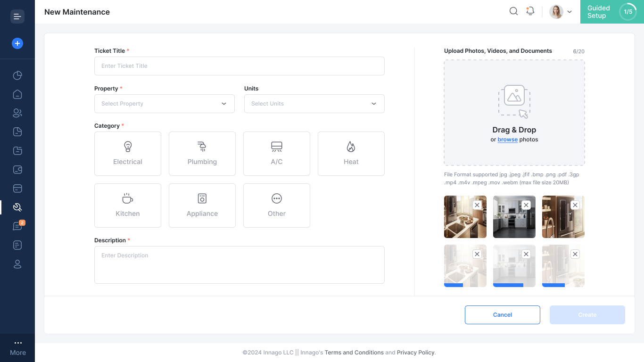This screenshot has width=644, height=362.
Task: Open the messages icon with badge
Action: click(18, 226)
